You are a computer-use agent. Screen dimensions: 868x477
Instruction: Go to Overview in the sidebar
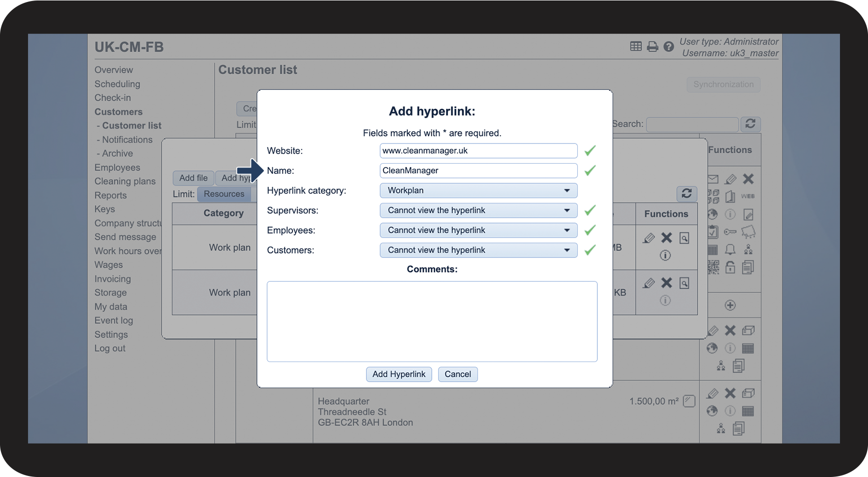113,70
